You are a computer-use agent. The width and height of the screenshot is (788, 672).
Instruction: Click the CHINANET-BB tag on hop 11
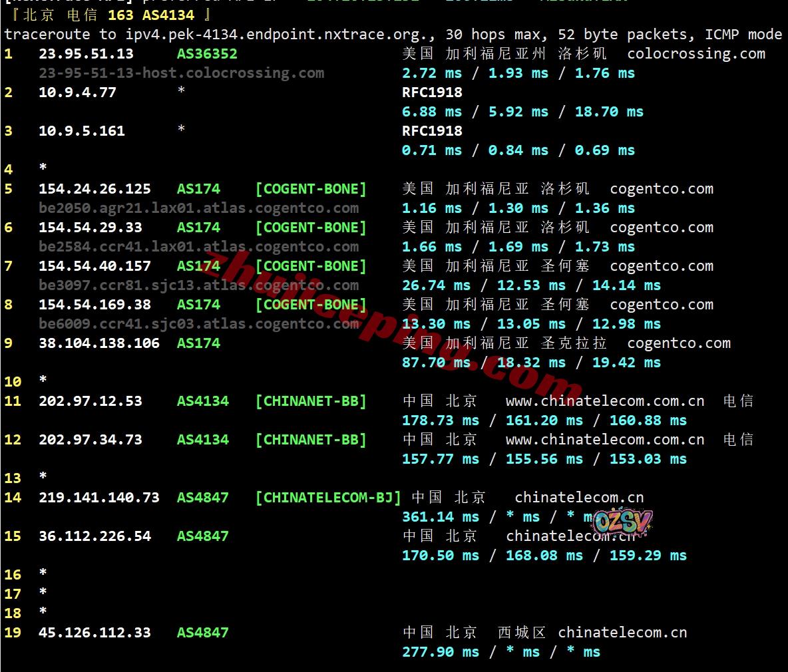pos(311,401)
